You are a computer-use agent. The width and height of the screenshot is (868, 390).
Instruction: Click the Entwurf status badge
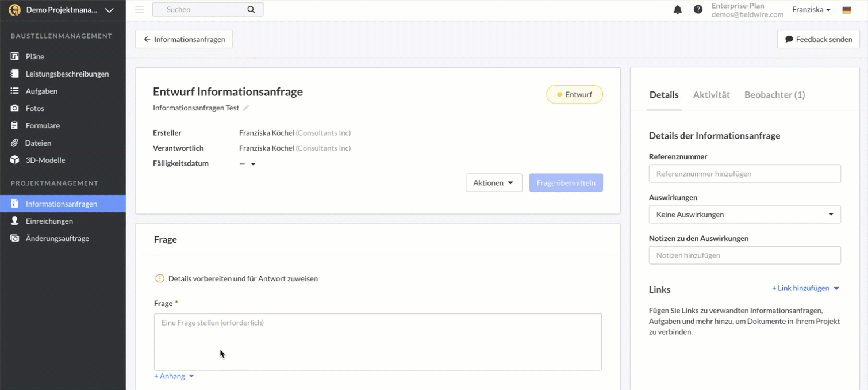pyautogui.click(x=574, y=94)
